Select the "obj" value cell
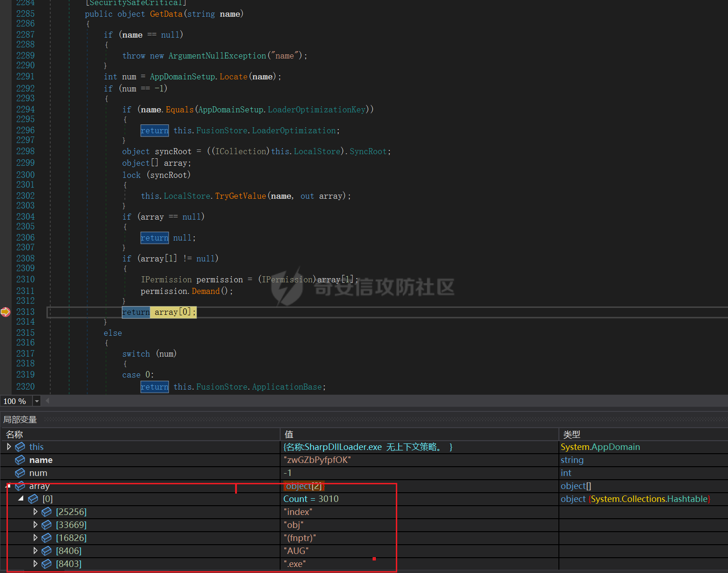This screenshot has height=573, width=728. click(294, 525)
